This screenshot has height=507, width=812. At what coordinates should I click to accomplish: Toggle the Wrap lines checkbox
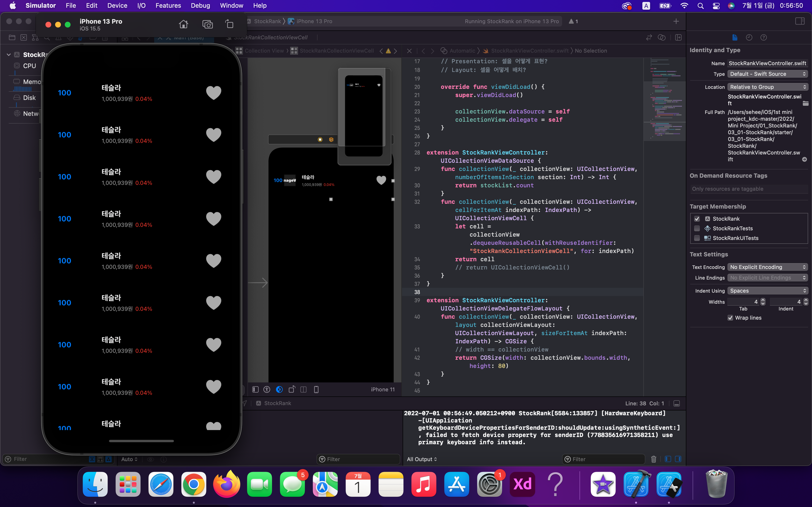point(730,317)
